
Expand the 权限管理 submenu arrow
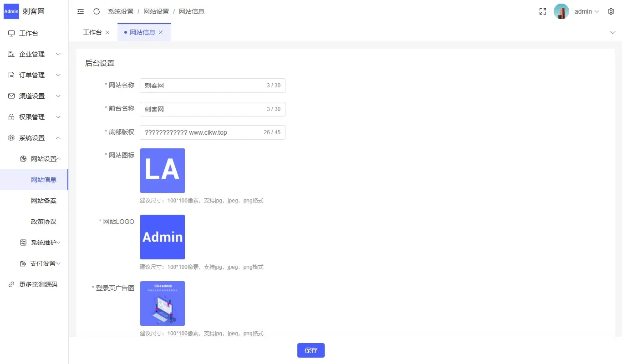coord(58,117)
